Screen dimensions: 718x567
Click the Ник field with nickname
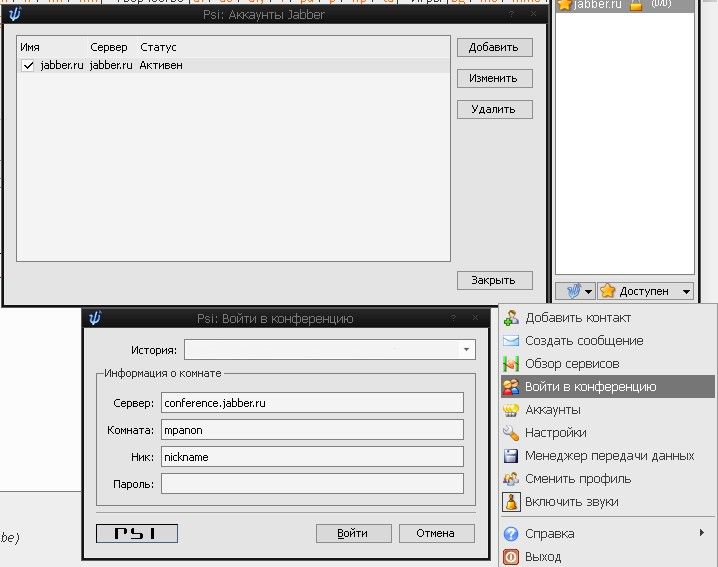tap(312, 457)
